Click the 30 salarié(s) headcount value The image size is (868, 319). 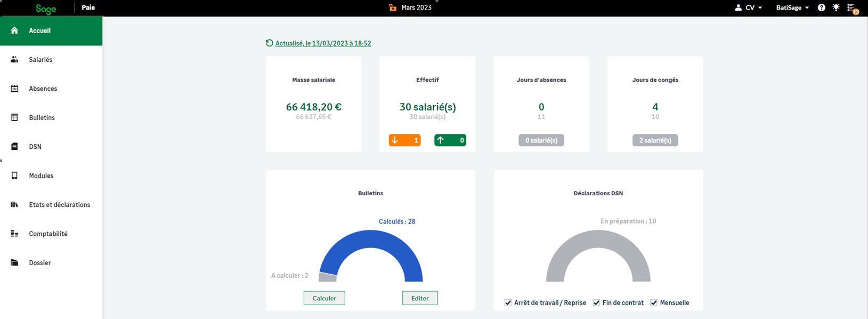(427, 107)
